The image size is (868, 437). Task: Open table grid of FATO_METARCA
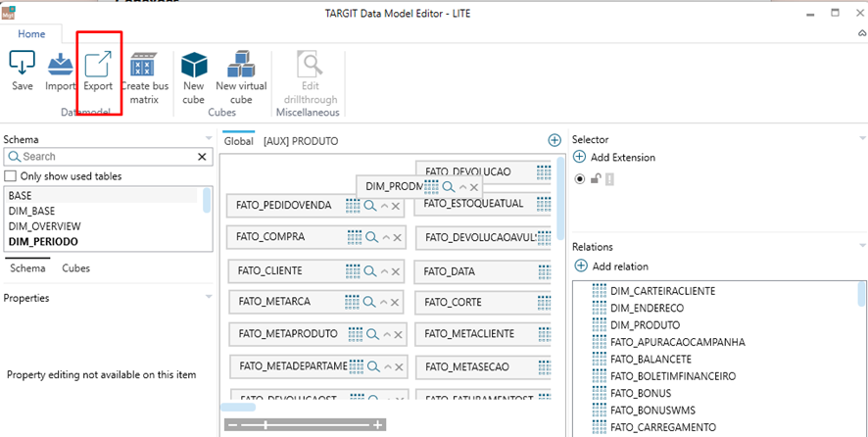352,302
